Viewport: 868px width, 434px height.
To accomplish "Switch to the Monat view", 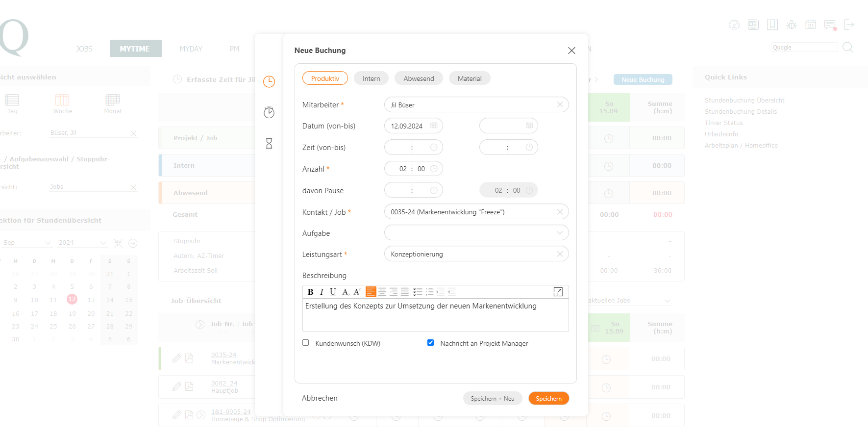I will coord(113,104).
